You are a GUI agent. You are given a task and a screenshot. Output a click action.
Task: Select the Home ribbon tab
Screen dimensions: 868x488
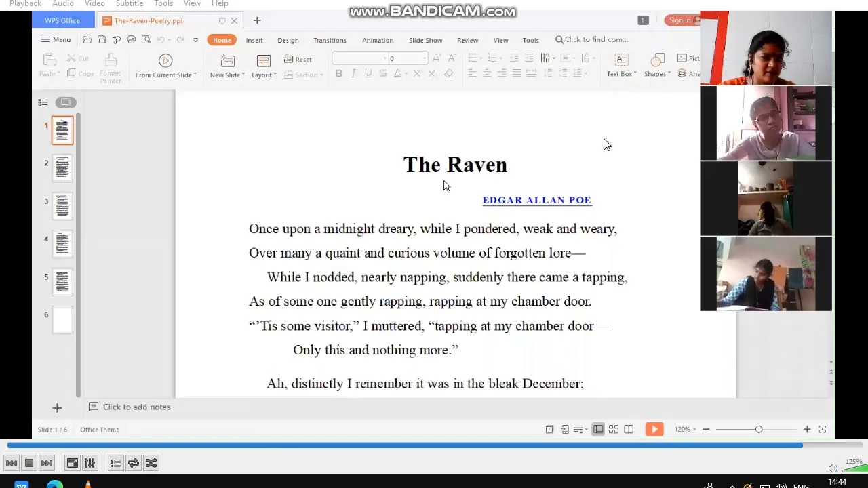pyautogui.click(x=222, y=40)
